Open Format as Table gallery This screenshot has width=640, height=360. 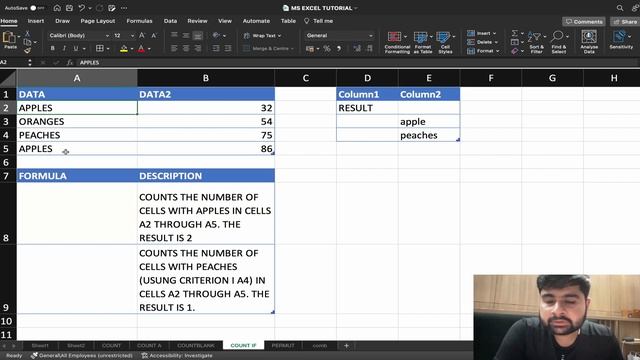[x=422, y=42]
